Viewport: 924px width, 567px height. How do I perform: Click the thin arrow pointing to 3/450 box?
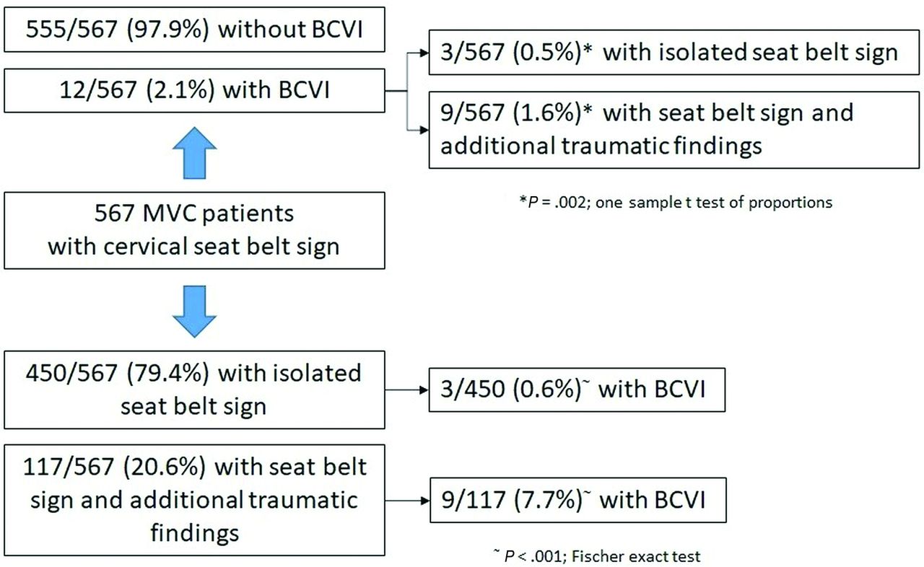coord(404,391)
